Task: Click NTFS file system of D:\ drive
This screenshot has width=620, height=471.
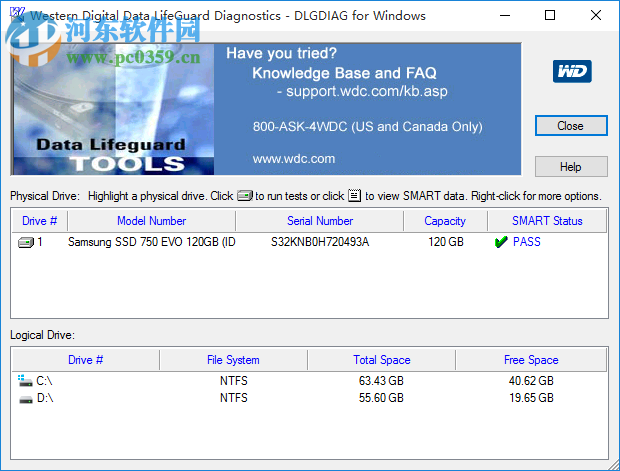Action: click(234, 398)
